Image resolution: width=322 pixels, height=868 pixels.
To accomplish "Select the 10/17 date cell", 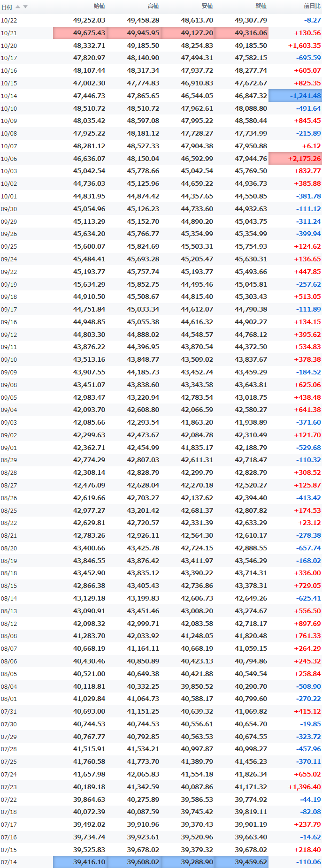I will coord(9,58).
